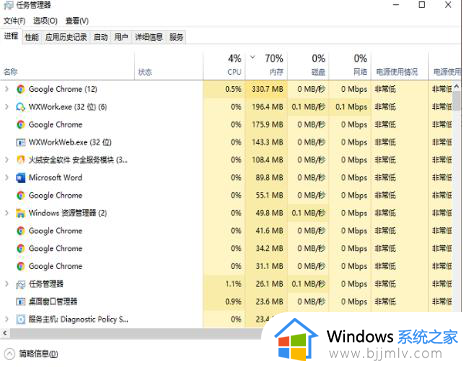Click the 简略信息 up-arrow circle icon
The image size is (463, 367).
tap(9, 354)
